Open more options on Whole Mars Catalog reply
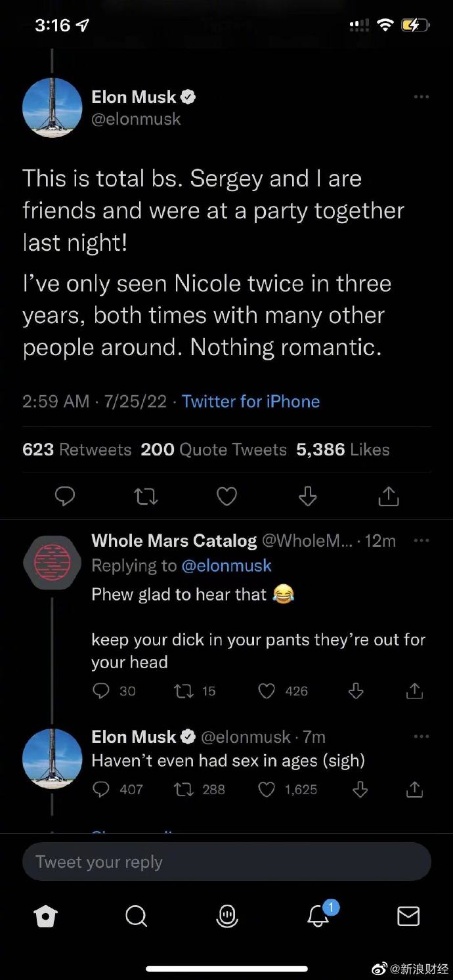Viewport: 453px width, 980px height. (x=421, y=540)
